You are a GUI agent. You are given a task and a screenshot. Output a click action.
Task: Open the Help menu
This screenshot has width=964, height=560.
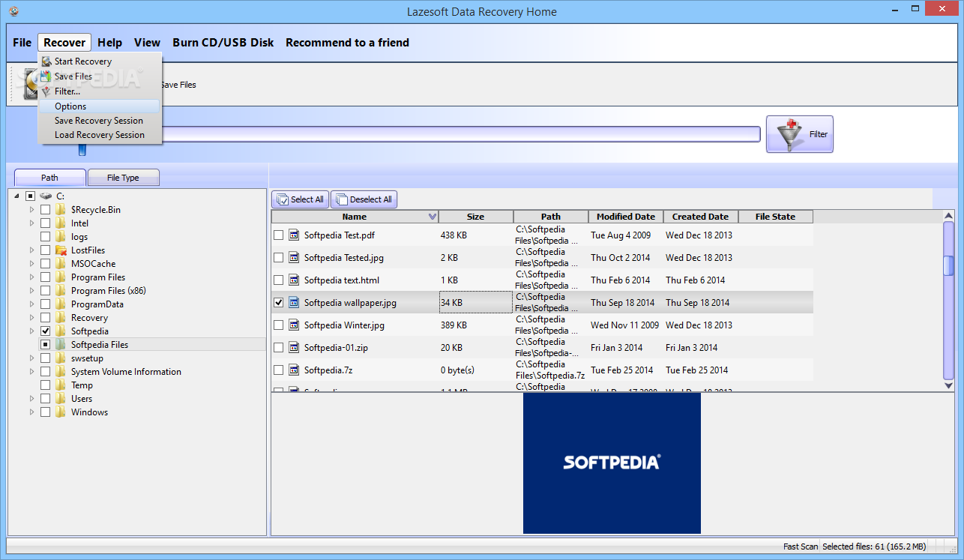[109, 43]
